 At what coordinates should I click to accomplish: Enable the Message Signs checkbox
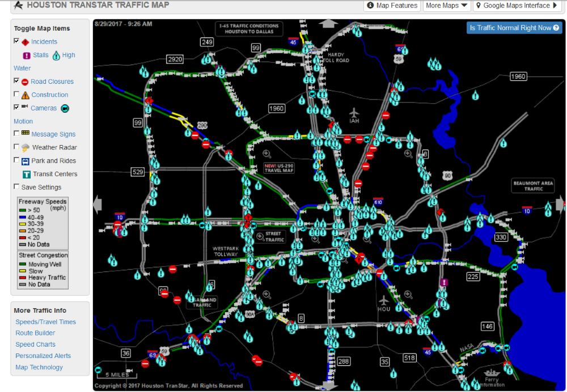point(16,133)
